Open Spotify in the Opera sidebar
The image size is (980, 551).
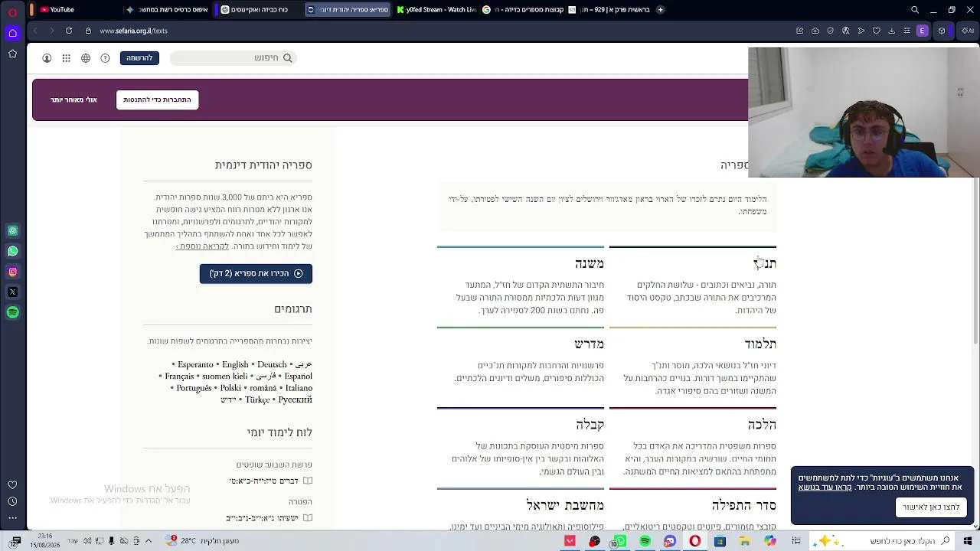click(x=12, y=312)
